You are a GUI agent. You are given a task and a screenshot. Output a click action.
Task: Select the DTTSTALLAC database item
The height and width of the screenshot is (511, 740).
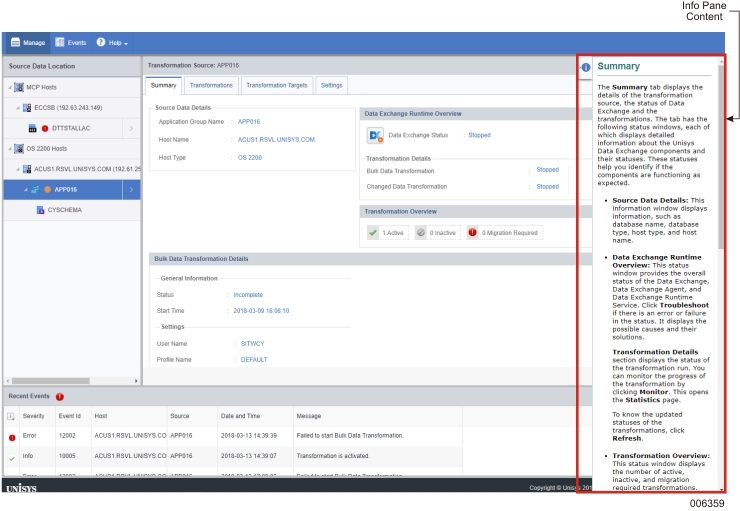71,128
